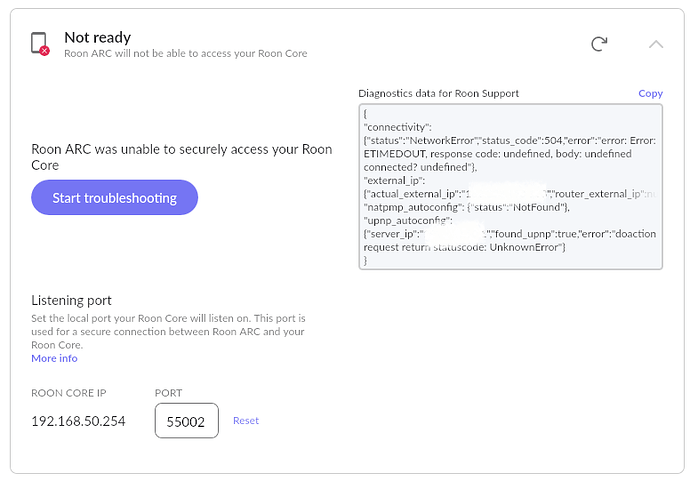Click the 'Not ready' heading
The width and height of the screenshot is (690, 481).
pos(98,37)
